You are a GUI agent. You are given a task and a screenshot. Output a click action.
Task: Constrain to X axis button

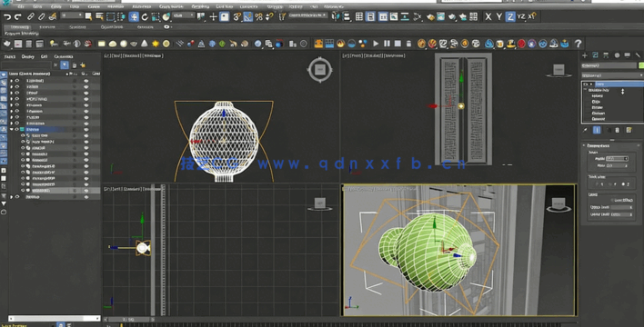coord(488,17)
